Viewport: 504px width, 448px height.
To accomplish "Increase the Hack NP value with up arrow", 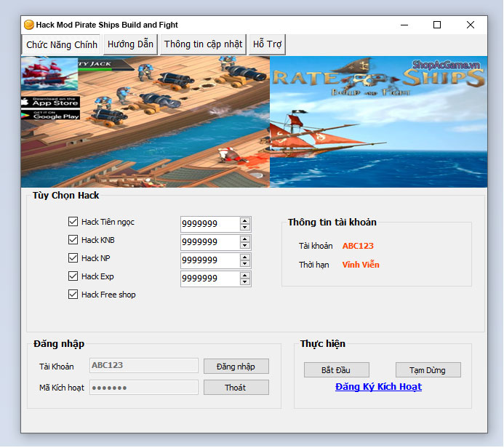I will coord(245,257).
